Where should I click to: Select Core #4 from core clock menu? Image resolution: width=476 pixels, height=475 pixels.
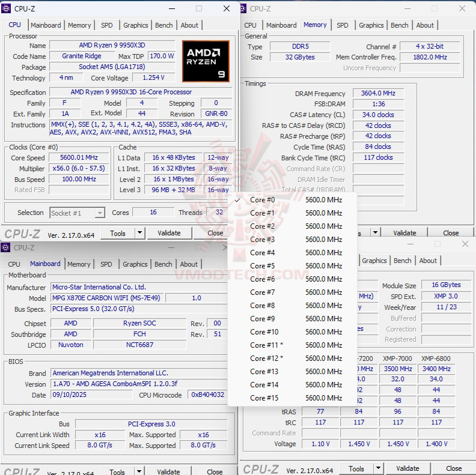tap(292, 253)
